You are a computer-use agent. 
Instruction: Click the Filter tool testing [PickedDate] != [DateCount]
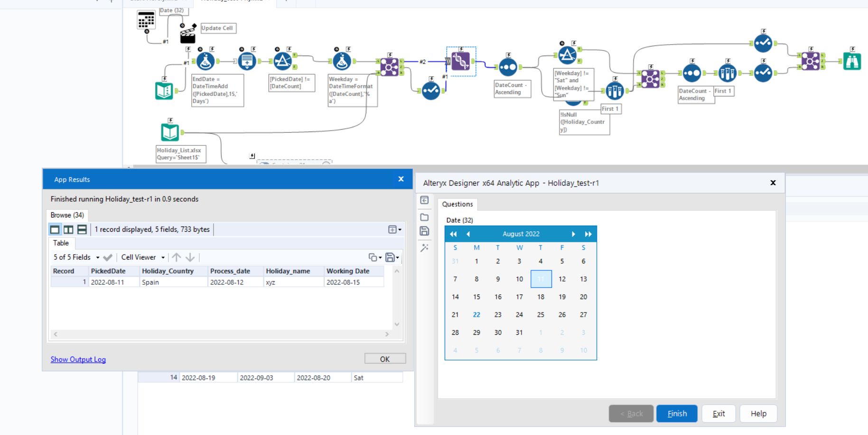pos(283,61)
